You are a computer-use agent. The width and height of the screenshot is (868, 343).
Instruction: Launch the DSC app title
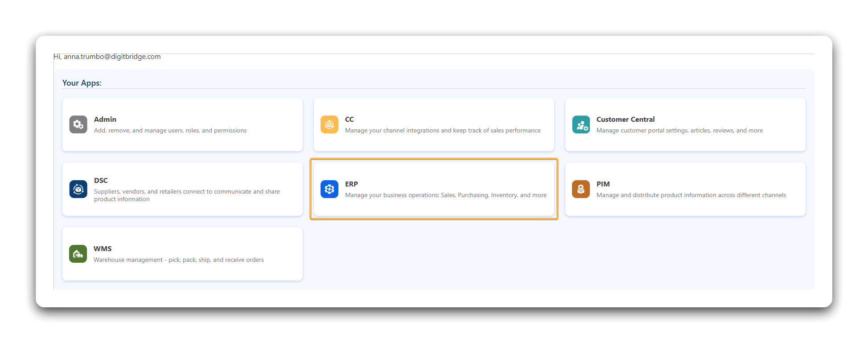tap(101, 180)
